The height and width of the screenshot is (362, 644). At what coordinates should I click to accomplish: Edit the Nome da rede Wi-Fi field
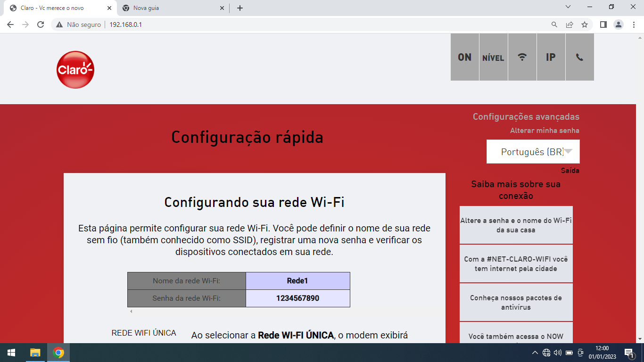[x=297, y=281]
